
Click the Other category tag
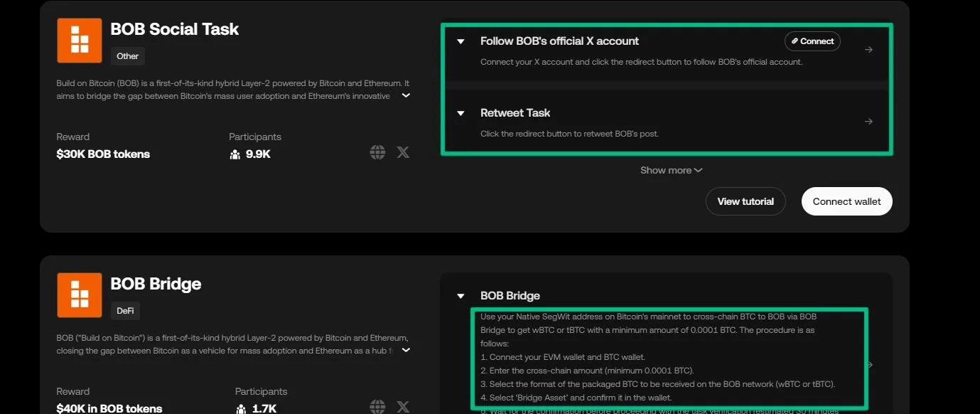coord(128,56)
